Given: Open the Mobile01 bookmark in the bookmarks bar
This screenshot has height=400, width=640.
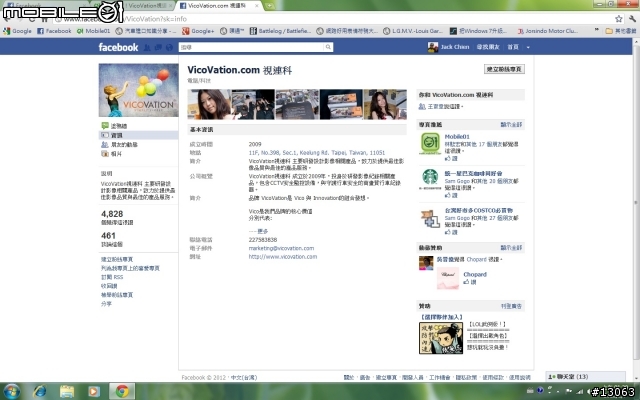Looking at the screenshot, I should tap(93, 31).
